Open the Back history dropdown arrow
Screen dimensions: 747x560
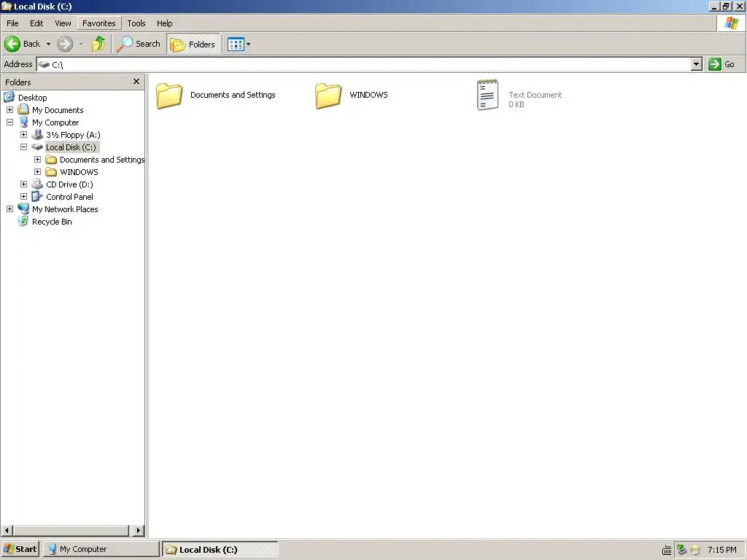(x=48, y=44)
